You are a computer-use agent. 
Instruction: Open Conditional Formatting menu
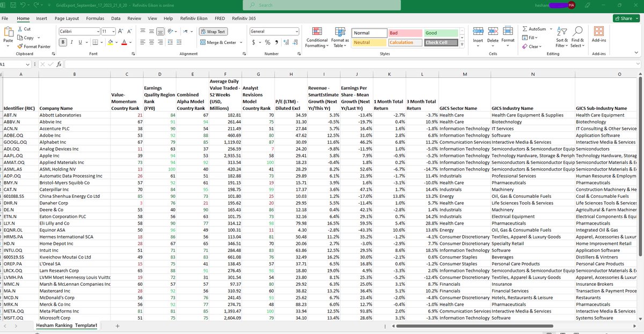pos(317,36)
